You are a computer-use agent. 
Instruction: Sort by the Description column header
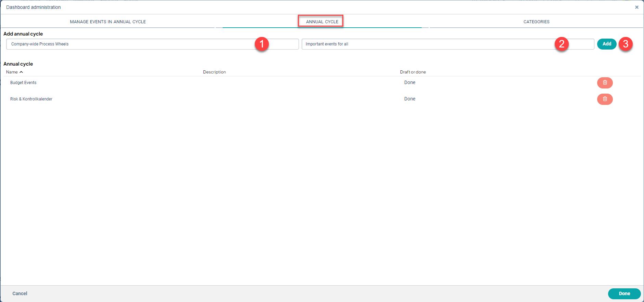click(x=214, y=72)
